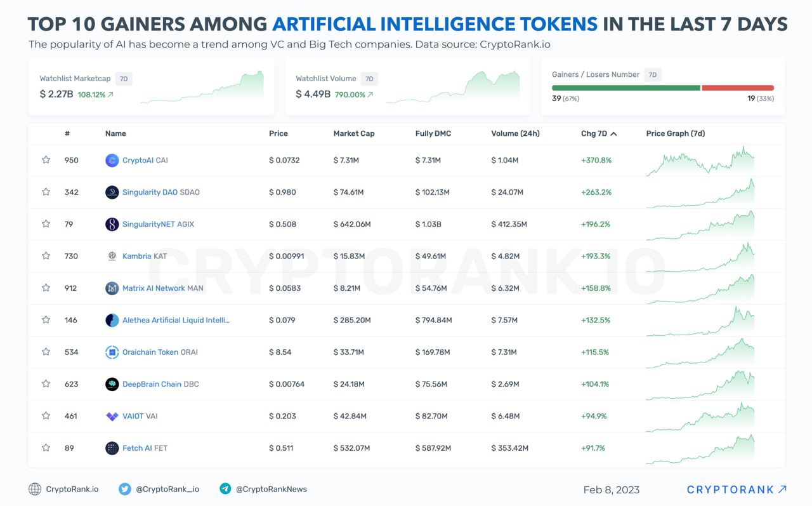Click the Singularity DAO logo icon

point(112,192)
